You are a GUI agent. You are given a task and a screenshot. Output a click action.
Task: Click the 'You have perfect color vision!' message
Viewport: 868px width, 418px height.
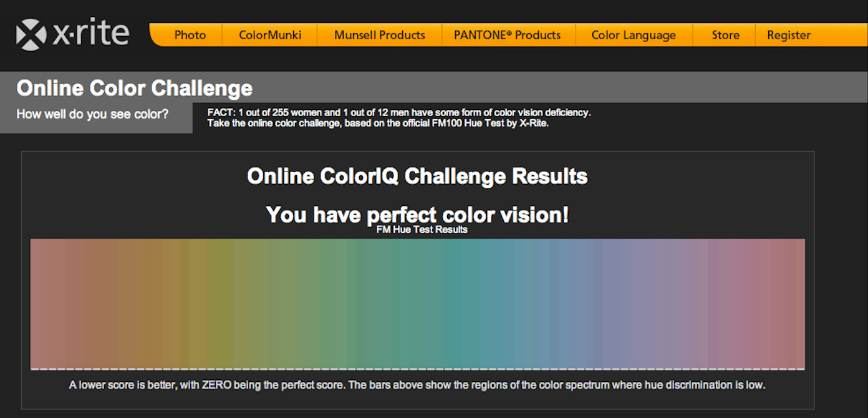tap(417, 215)
